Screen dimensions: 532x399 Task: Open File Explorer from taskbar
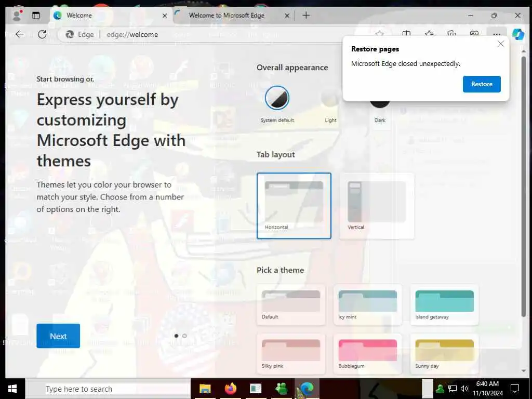(x=205, y=389)
